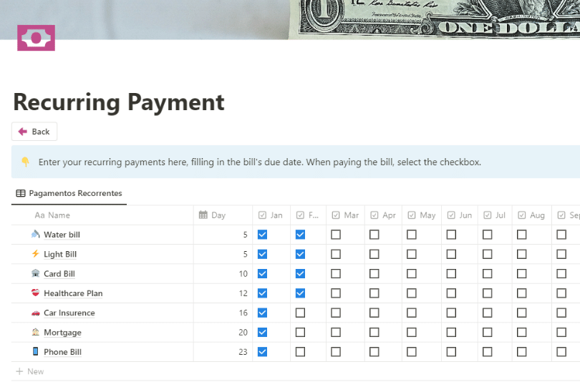Uncheck the Jan checkbox for Water bill

point(262,235)
